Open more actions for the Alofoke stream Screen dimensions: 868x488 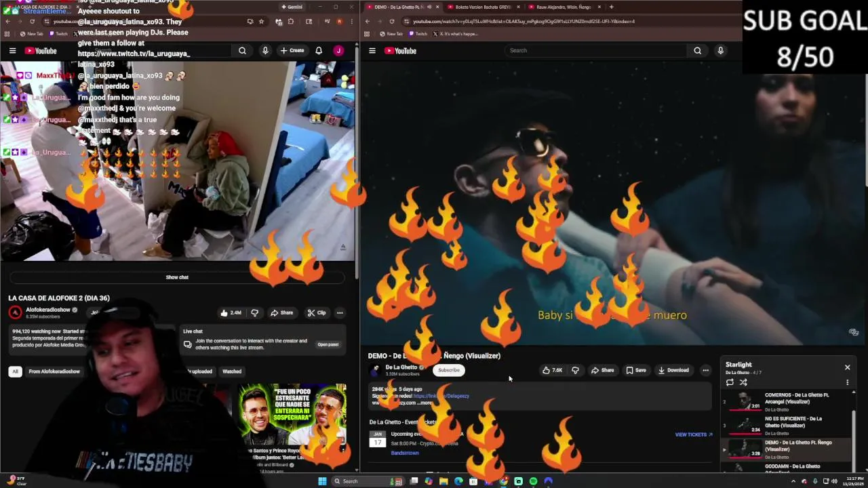[x=340, y=312]
